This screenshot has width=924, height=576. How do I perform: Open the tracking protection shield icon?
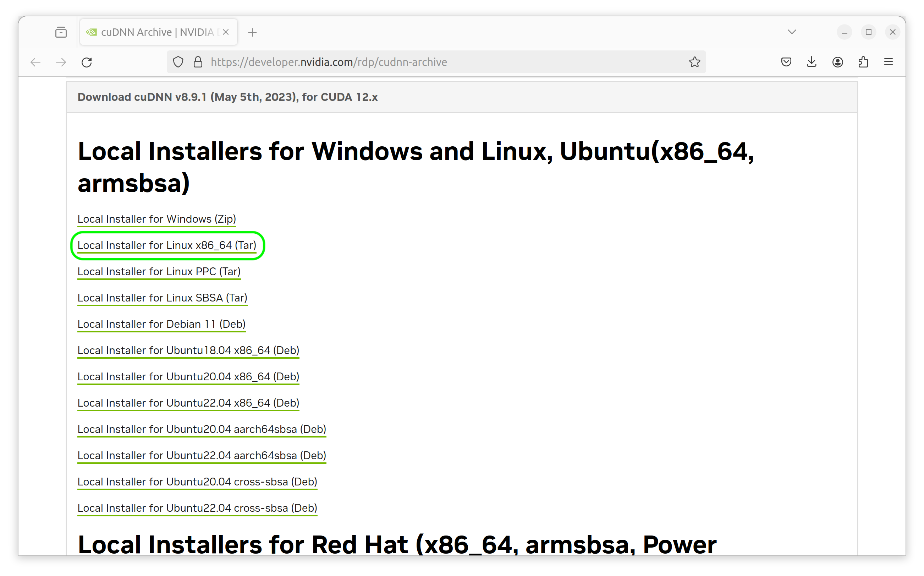pos(178,62)
